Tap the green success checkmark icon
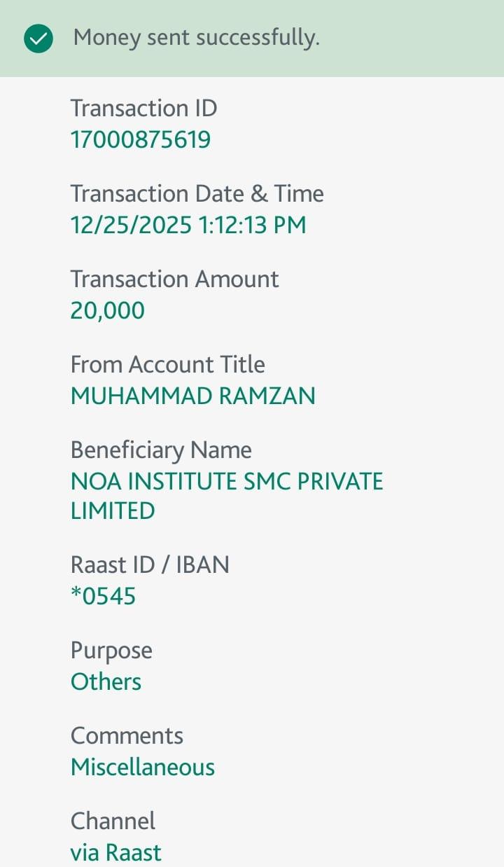The image size is (504, 867). (38, 39)
